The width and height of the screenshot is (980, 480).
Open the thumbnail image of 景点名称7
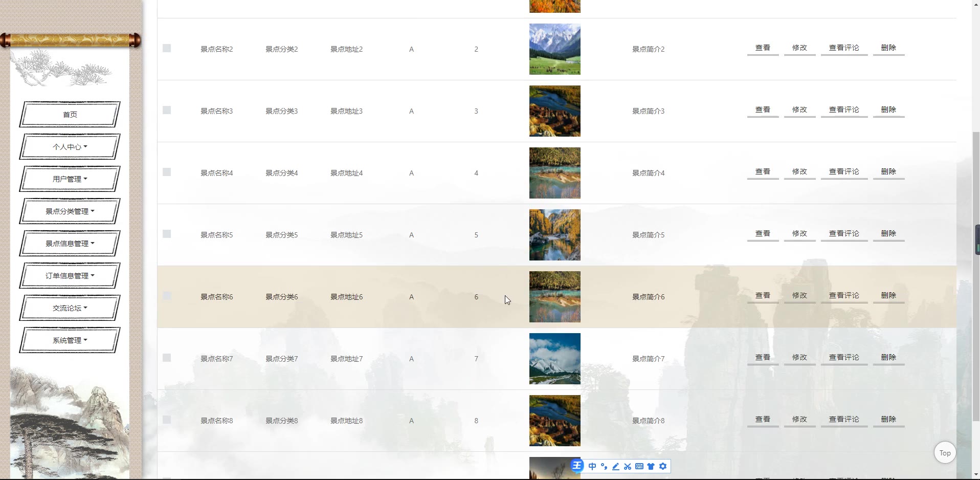point(555,359)
